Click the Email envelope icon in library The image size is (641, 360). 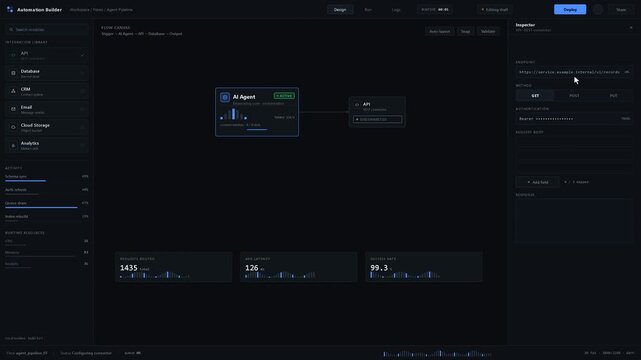pos(13,109)
